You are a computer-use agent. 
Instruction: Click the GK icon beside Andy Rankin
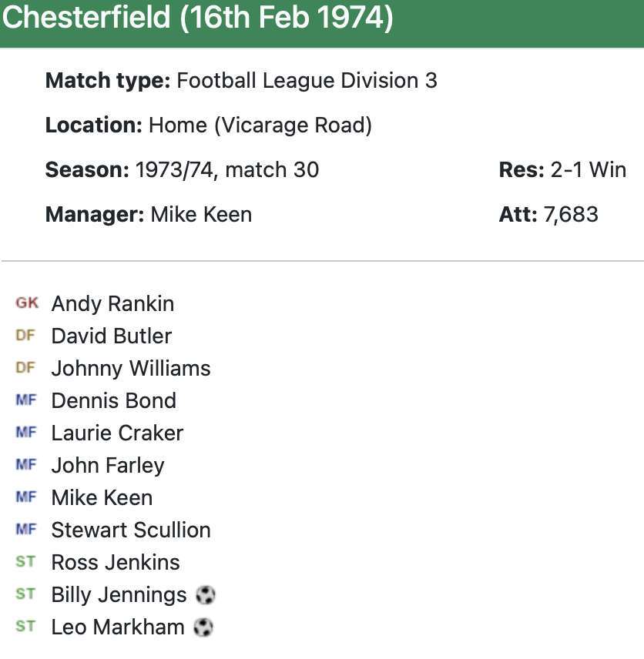click(26, 303)
